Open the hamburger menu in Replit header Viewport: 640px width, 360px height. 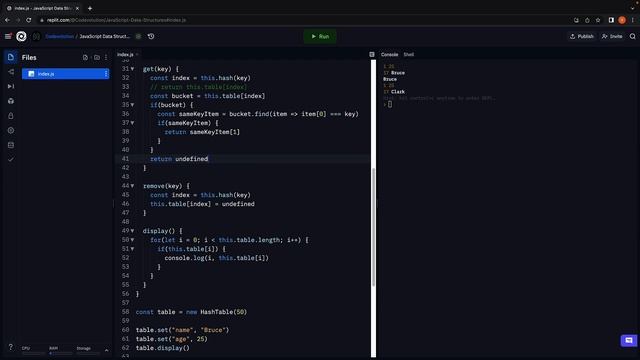click(8, 36)
